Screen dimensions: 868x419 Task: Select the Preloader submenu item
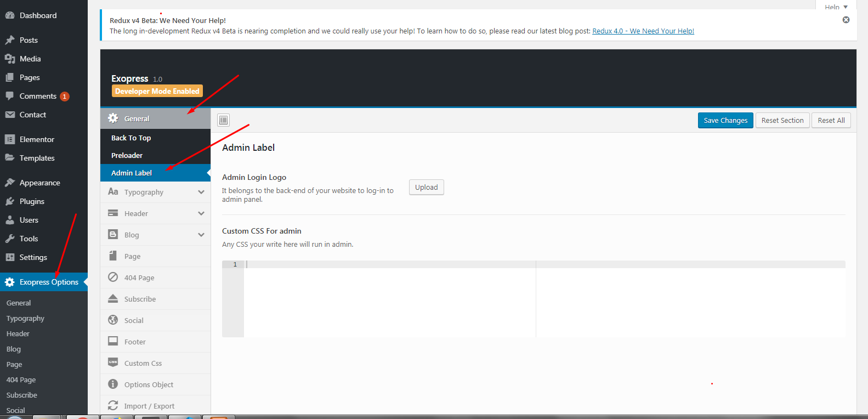[x=127, y=156]
